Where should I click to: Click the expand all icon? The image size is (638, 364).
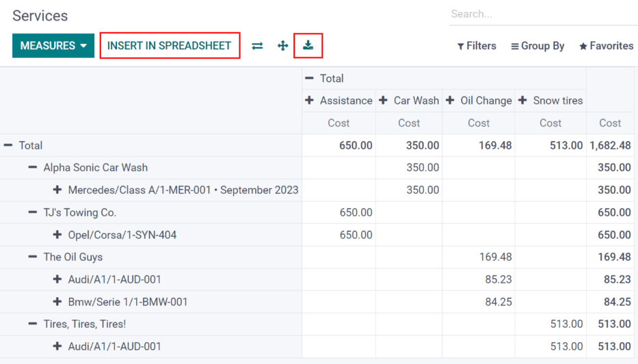click(x=282, y=46)
